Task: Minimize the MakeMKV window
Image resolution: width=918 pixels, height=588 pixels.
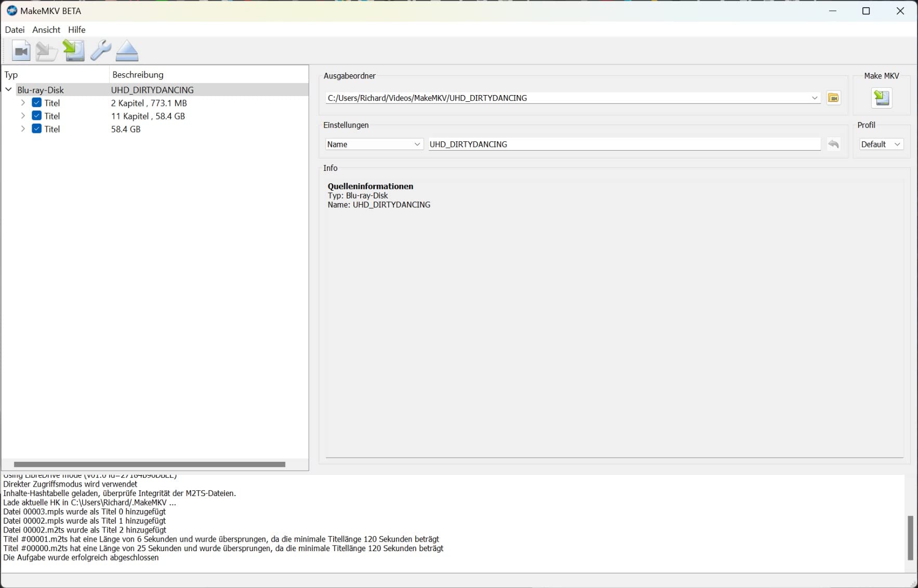Action: (x=833, y=11)
